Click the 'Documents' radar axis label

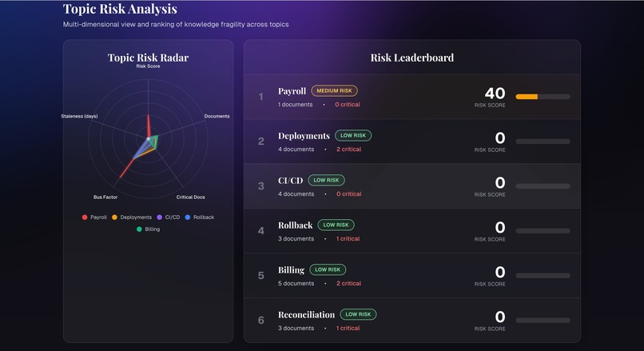(217, 116)
